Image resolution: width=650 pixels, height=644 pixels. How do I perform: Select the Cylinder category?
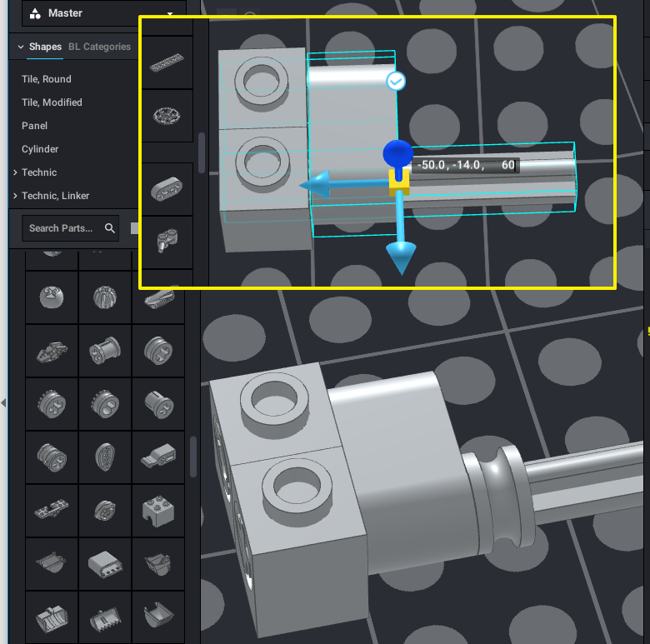40,149
